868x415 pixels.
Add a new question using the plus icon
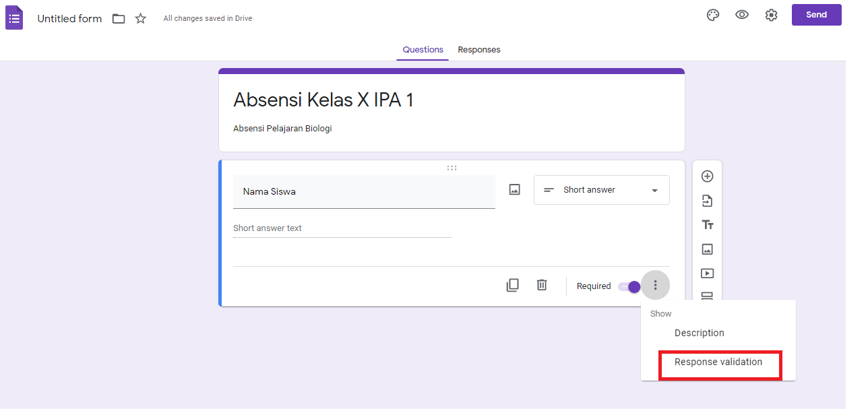pyautogui.click(x=707, y=176)
